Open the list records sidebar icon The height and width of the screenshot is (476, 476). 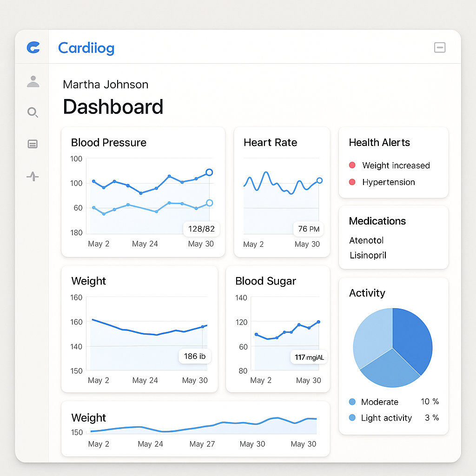coord(33,144)
